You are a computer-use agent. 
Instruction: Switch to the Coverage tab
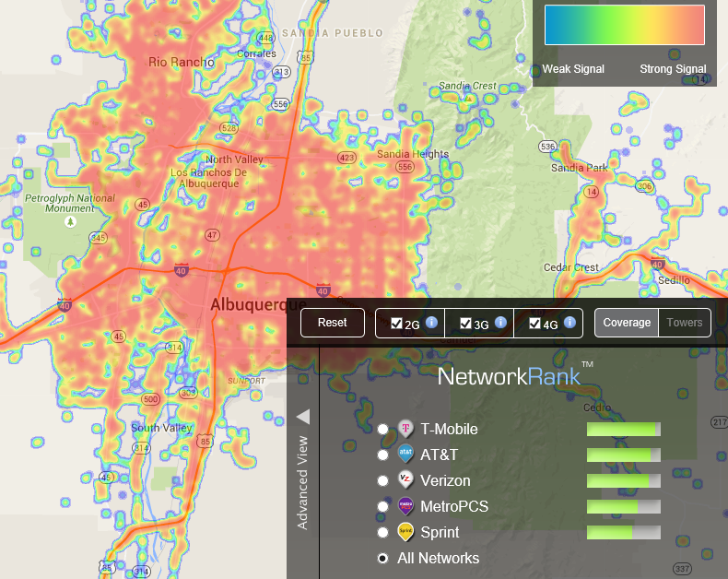point(627,323)
